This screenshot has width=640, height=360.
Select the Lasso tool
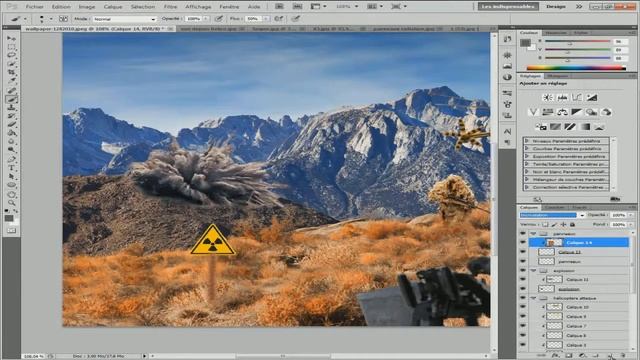(11, 55)
